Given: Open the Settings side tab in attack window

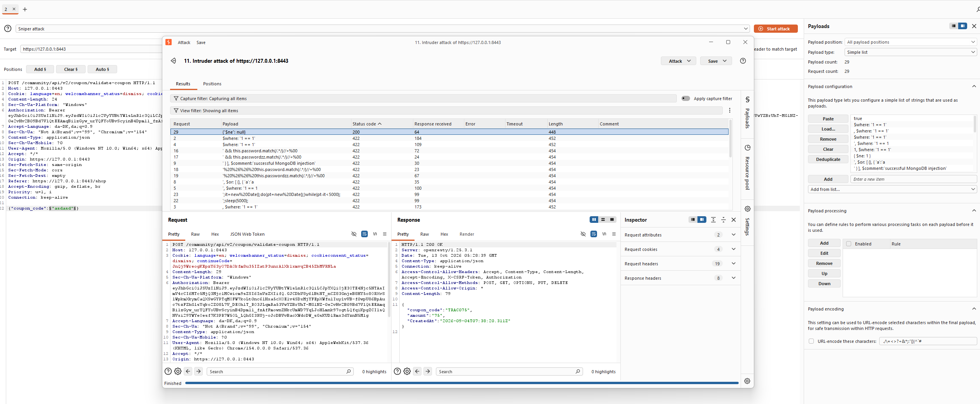Looking at the screenshot, I should point(747,221).
